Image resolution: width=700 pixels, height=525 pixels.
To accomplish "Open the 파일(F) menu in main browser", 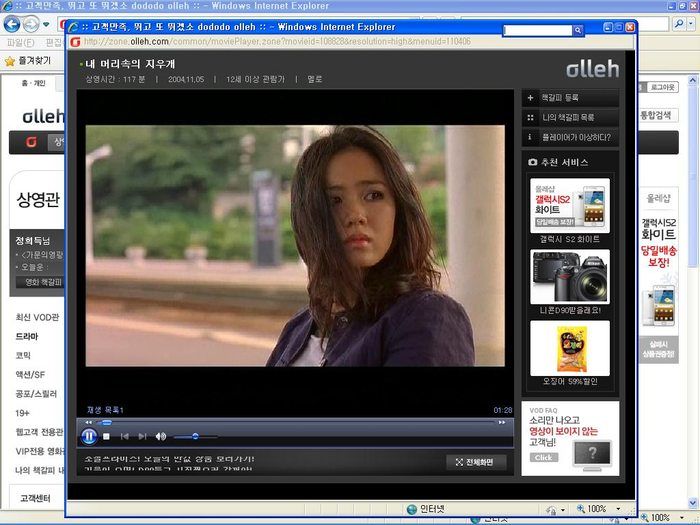I will tap(21, 43).
